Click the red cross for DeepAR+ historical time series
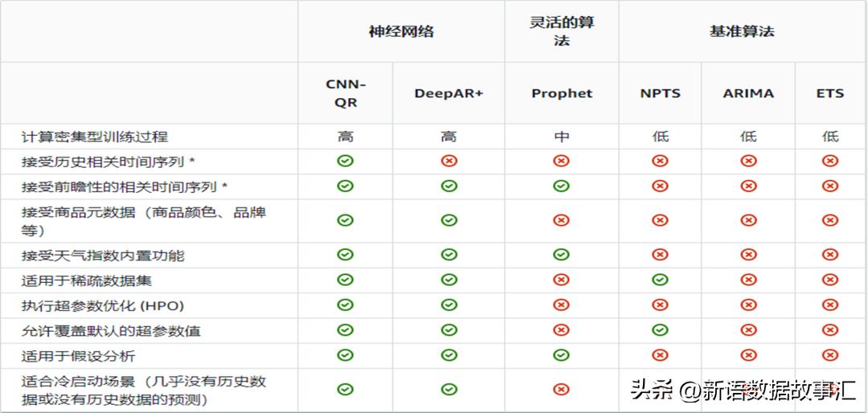Viewport: 868px width, 413px height. pos(448,162)
